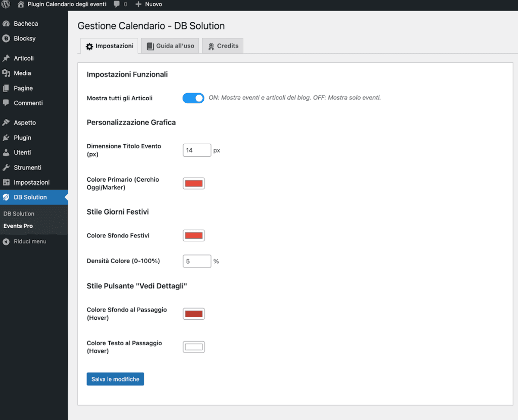Click the plus icon beside Nuovo

pyautogui.click(x=139, y=4)
